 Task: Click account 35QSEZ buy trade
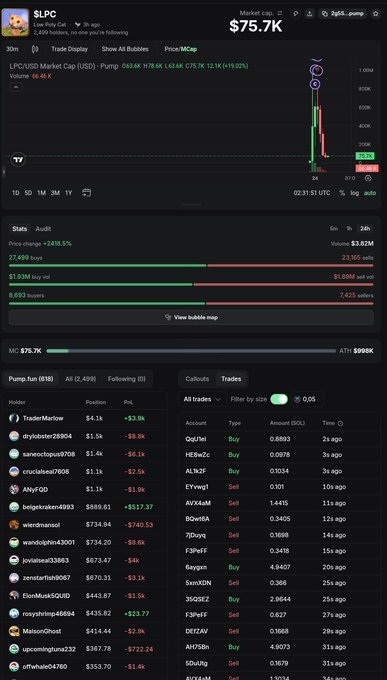point(197,599)
